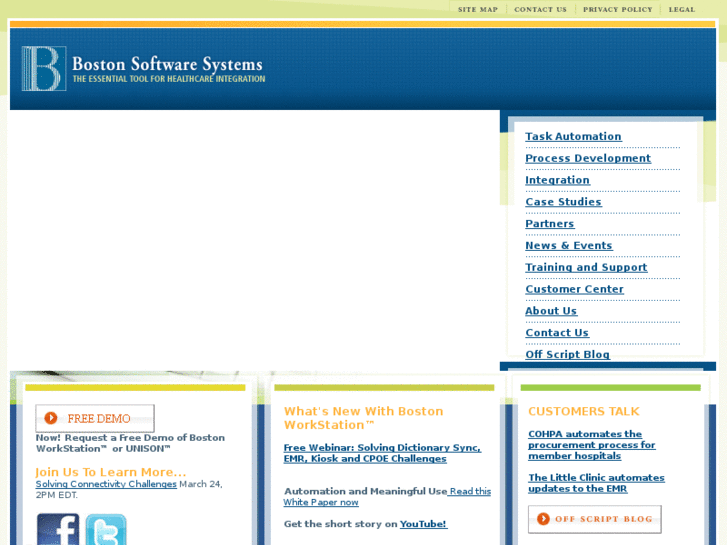Go to Training and Support
The image size is (727, 545).
(586, 267)
